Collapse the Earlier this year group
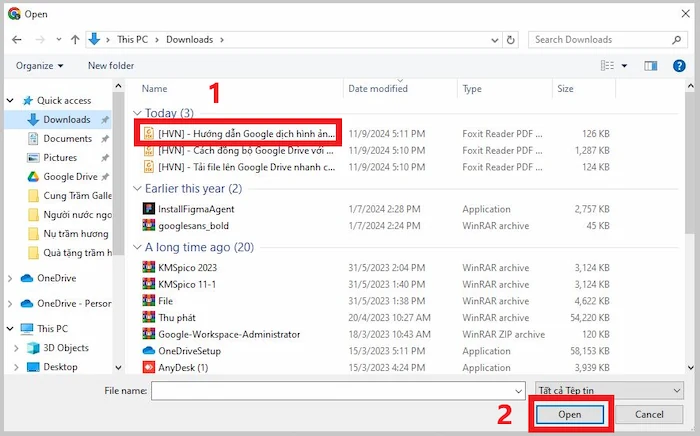This screenshot has width=700, height=436. [138, 189]
